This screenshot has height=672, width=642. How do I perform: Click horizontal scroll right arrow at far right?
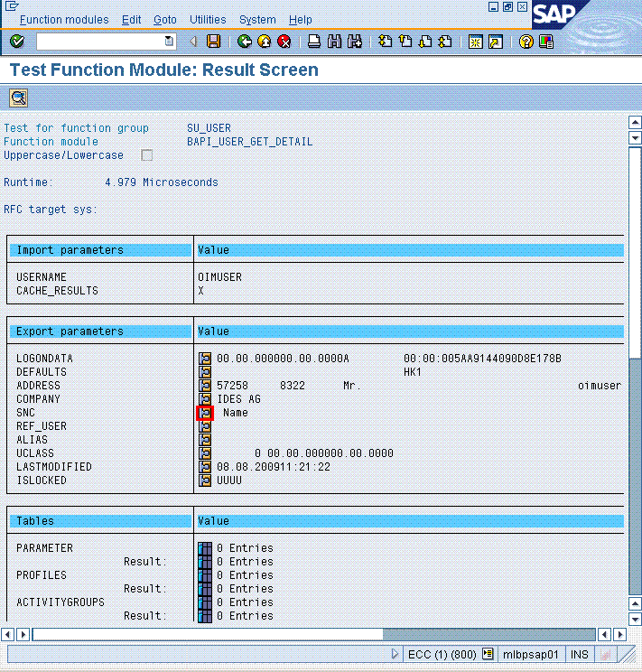tap(619, 634)
